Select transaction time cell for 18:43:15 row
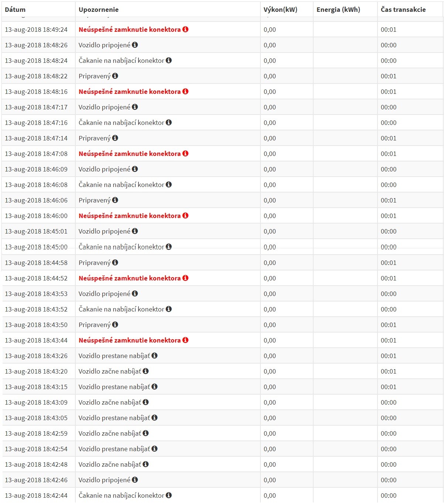The image size is (444, 504). click(x=389, y=387)
